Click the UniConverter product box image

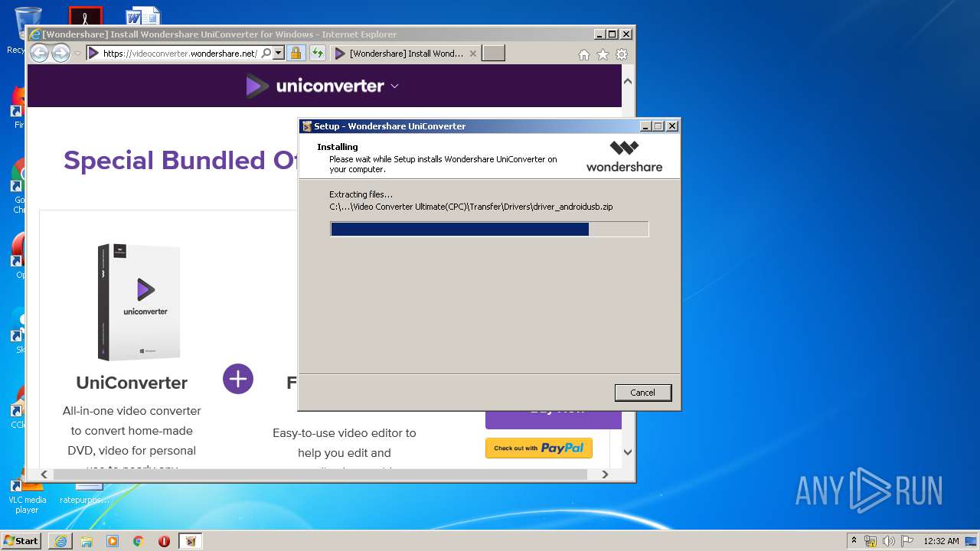pos(139,302)
